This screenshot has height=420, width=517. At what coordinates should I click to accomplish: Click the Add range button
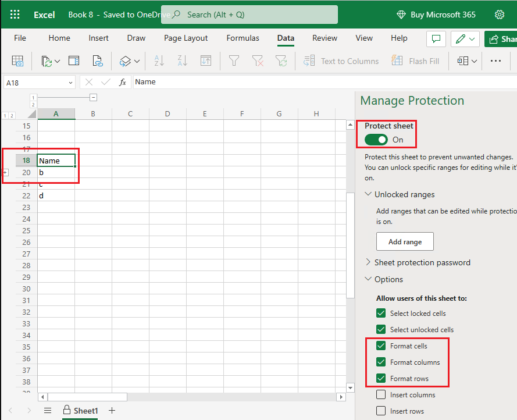point(405,241)
